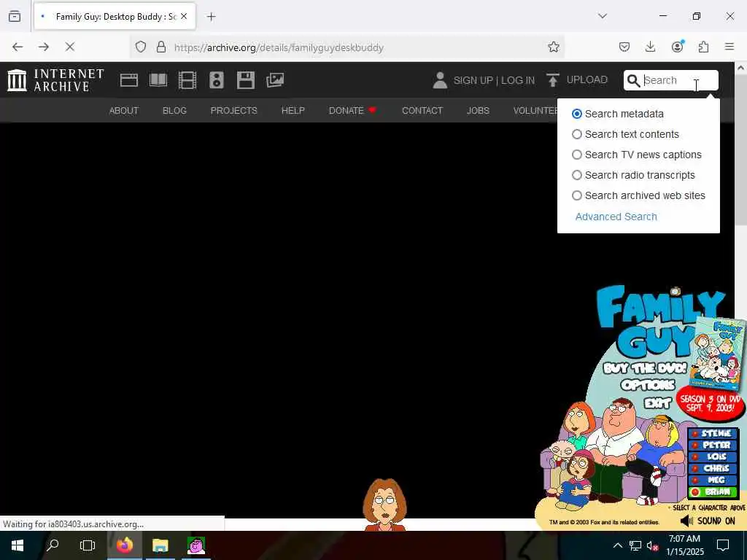Open the BLOG menu item
The image size is (747, 560).
click(x=174, y=111)
